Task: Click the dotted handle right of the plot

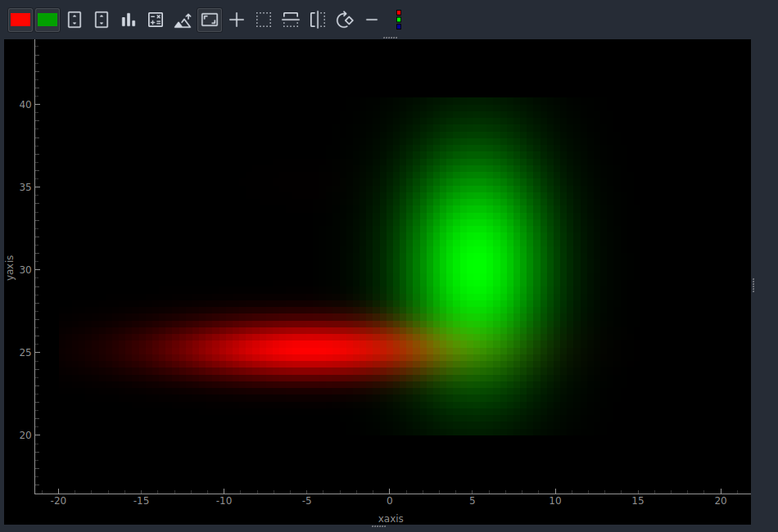Action: (x=753, y=285)
